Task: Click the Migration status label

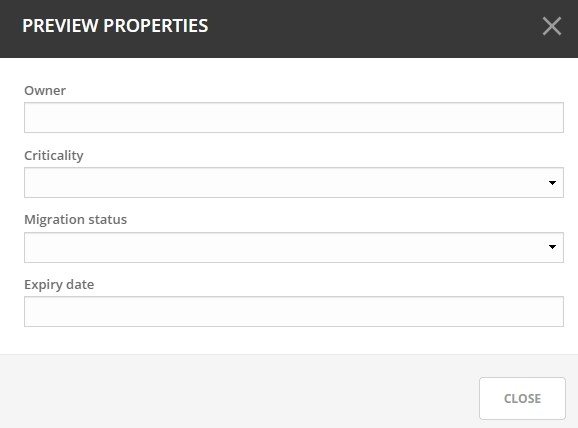Action: (76, 220)
